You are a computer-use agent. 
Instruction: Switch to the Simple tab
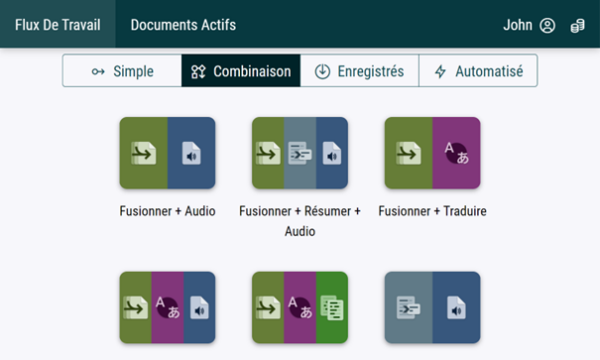(x=122, y=71)
